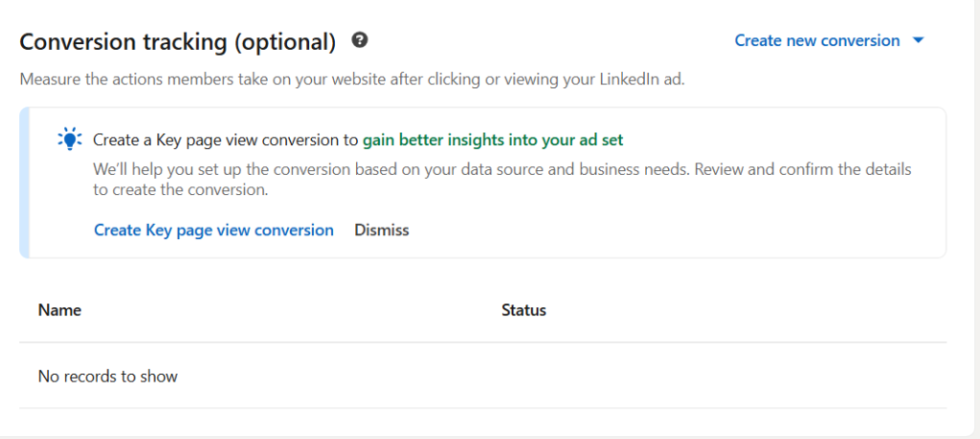The height and width of the screenshot is (439, 980).
Task: Click the to create the conversion text line
Action: (x=180, y=190)
